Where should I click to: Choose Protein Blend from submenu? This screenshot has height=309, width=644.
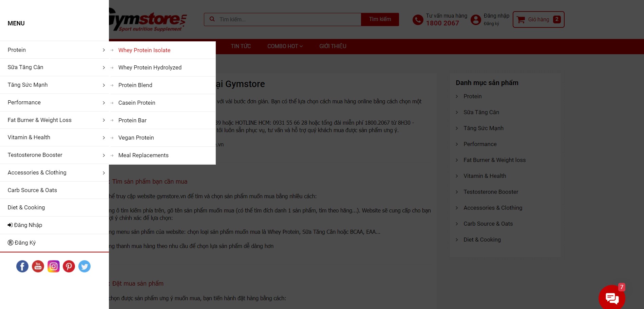[135, 85]
